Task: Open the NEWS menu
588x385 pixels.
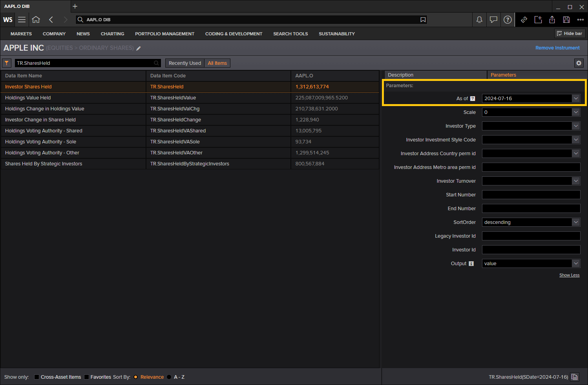Action: click(83, 34)
